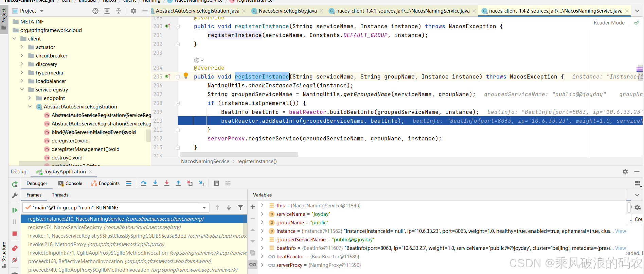Click the Step Into debugger icon
The image size is (644, 274).
tap(155, 183)
